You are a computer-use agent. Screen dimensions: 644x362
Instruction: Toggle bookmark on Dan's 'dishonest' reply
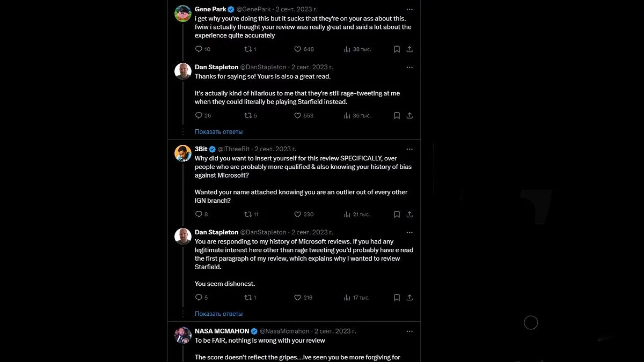click(397, 298)
